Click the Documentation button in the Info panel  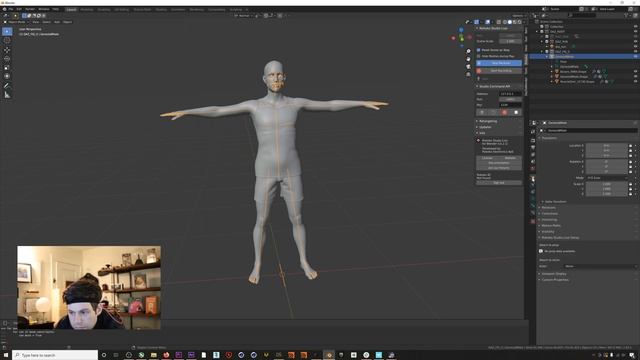(499, 163)
